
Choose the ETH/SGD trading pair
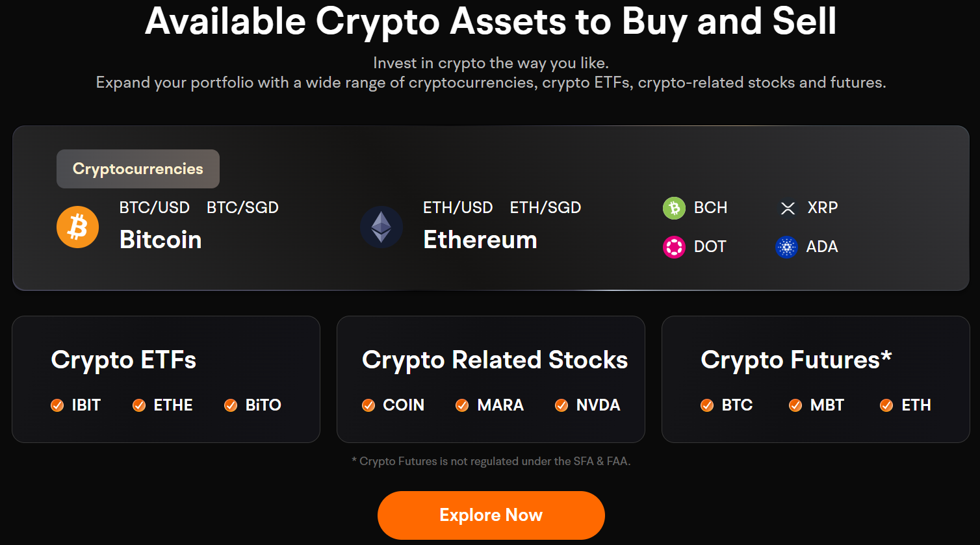545,208
